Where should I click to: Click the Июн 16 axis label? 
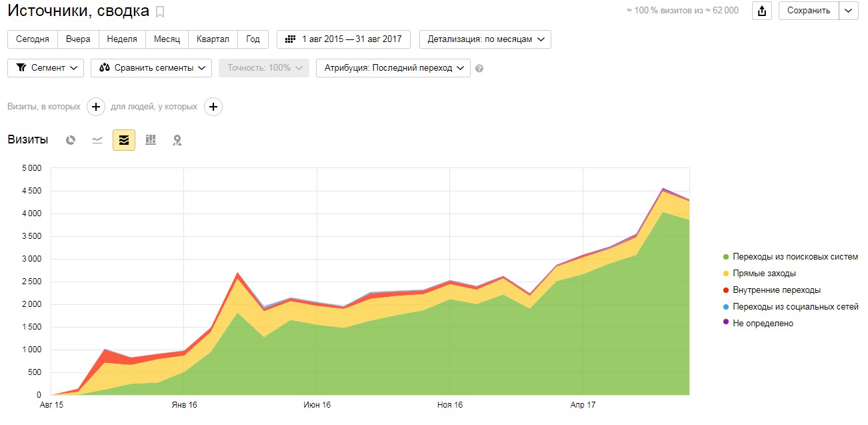point(317,405)
